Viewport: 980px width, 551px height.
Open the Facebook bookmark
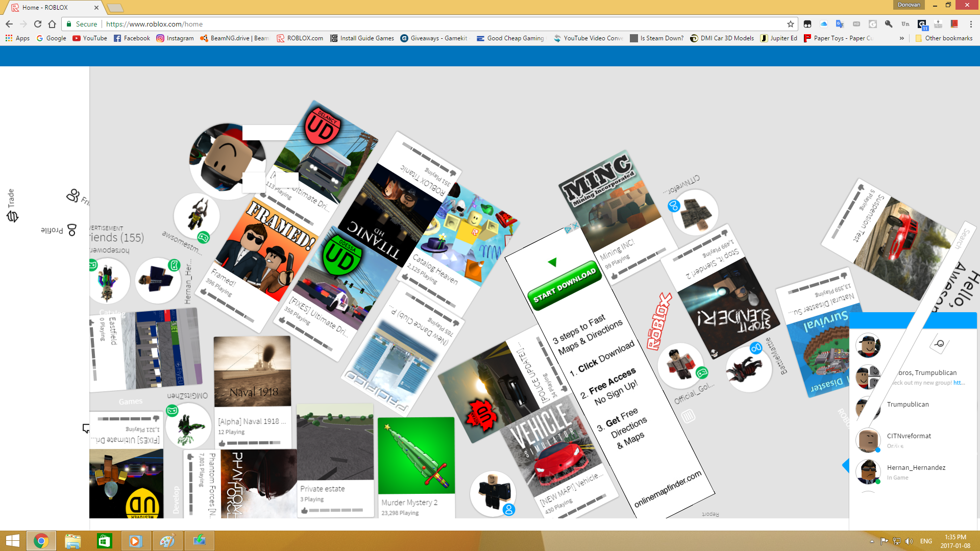click(132, 38)
